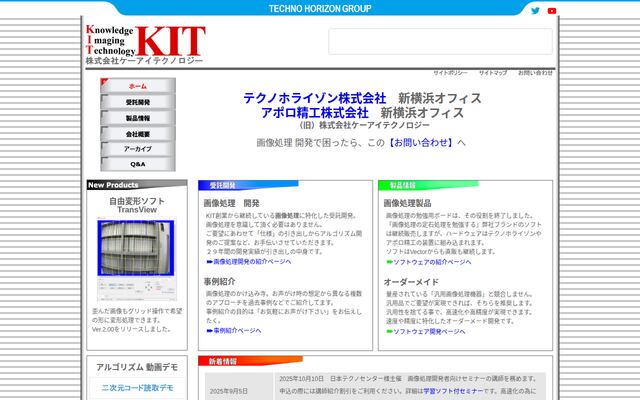The height and width of the screenshot is (400, 640).
Task: Select the Q&A menu item
Action: tap(138, 164)
